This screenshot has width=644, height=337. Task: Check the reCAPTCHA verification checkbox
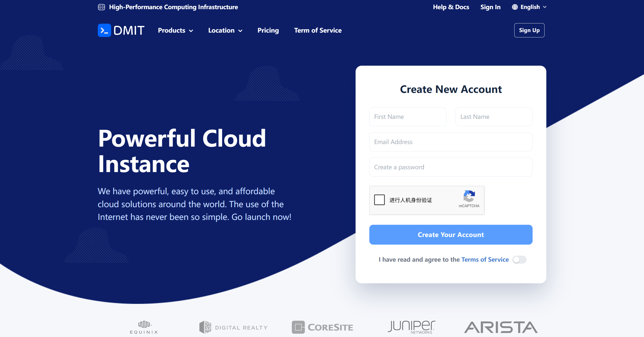pyautogui.click(x=379, y=200)
